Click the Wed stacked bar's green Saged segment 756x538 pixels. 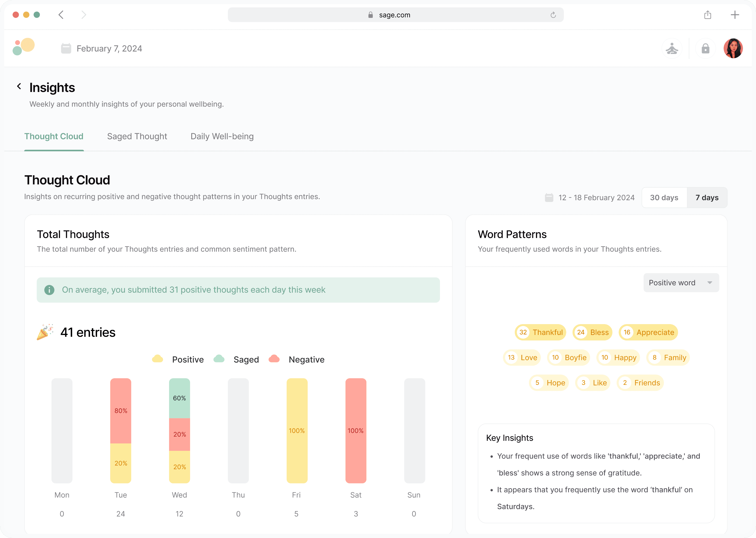tap(179, 398)
